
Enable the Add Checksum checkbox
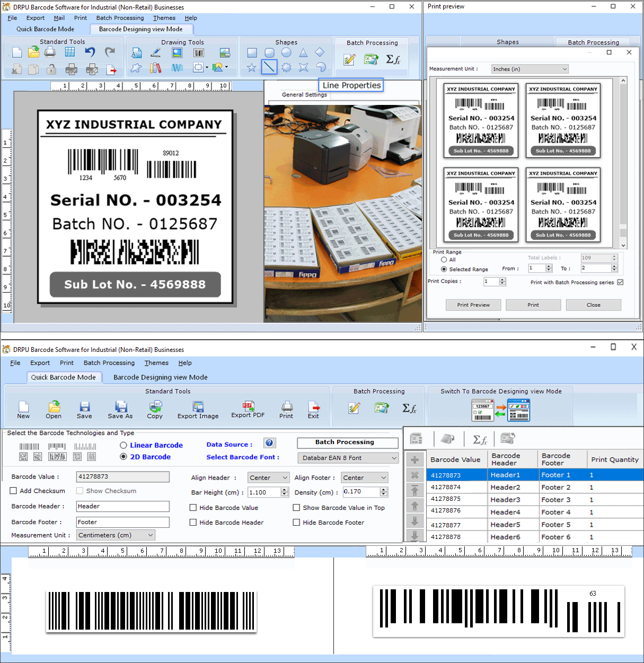tap(14, 491)
